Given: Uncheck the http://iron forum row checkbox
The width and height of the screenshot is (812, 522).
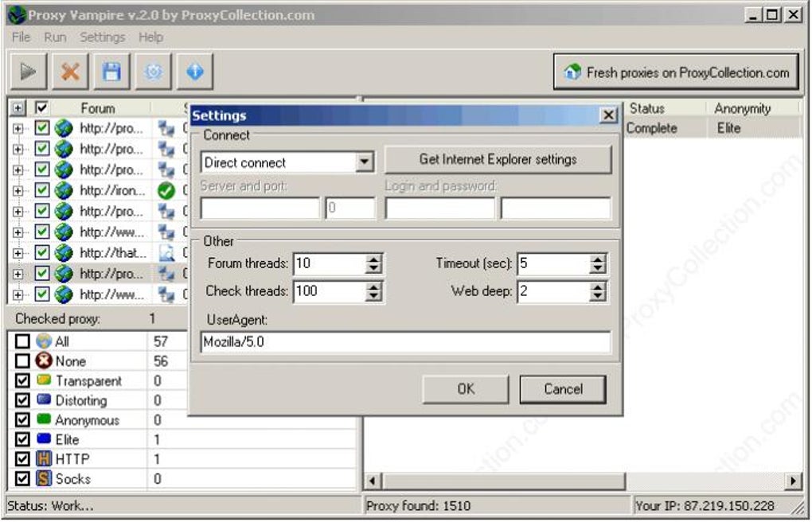Looking at the screenshot, I should pos(41,190).
